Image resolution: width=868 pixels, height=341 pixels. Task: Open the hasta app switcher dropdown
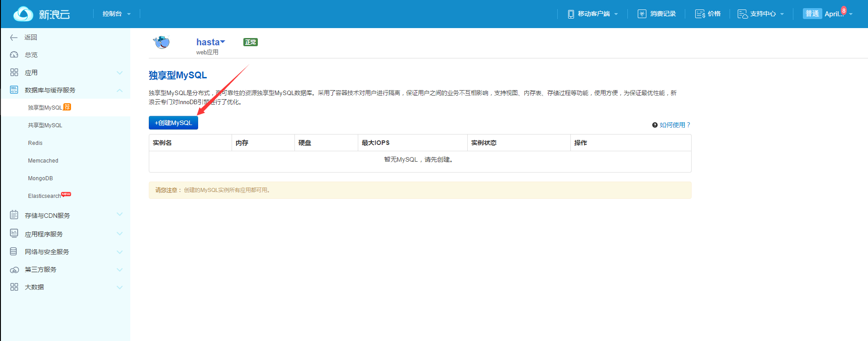[211, 42]
